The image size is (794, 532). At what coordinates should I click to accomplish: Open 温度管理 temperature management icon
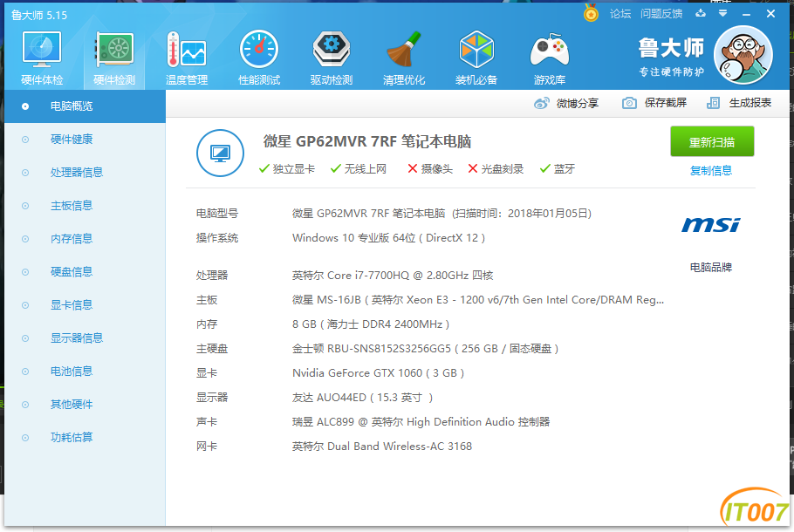[x=187, y=58]
